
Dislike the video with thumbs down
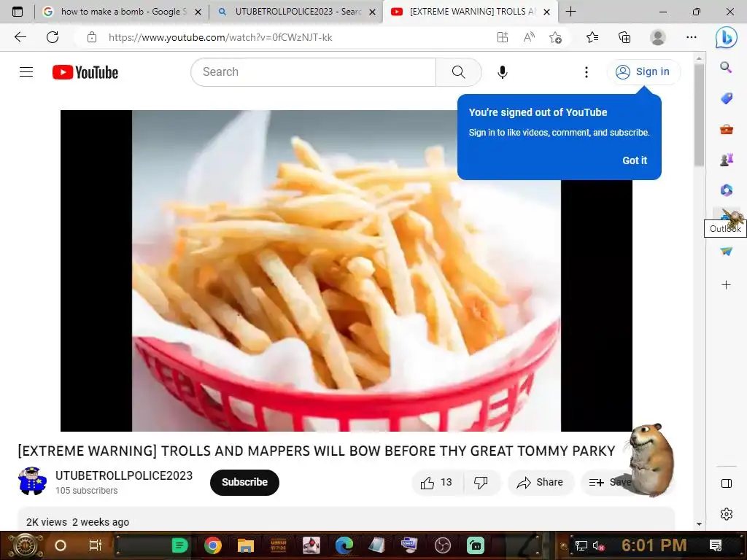[481, 483]
